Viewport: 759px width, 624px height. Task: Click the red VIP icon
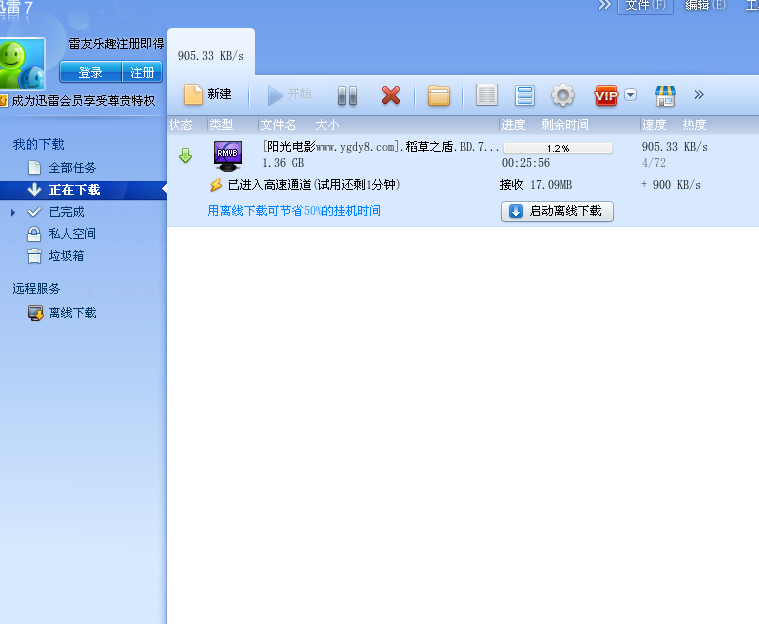click(x=606, y=95)
